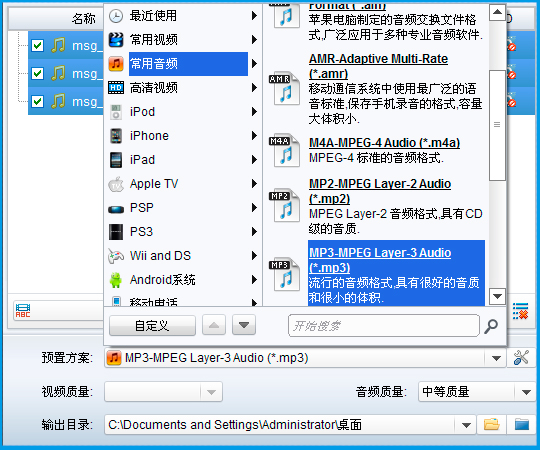Expand the iPhone submenu arrow
The height and width of the screenshot is (450, 540).
254,136
